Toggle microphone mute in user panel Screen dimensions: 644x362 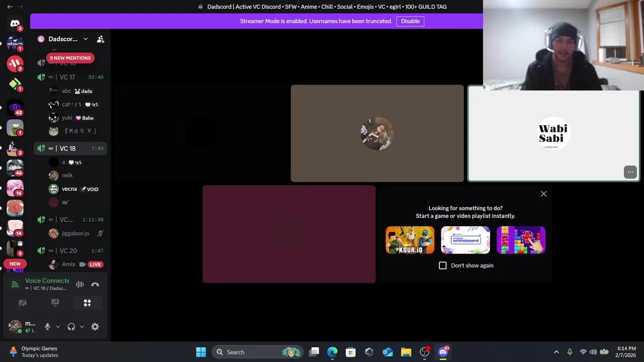[47, 327]
